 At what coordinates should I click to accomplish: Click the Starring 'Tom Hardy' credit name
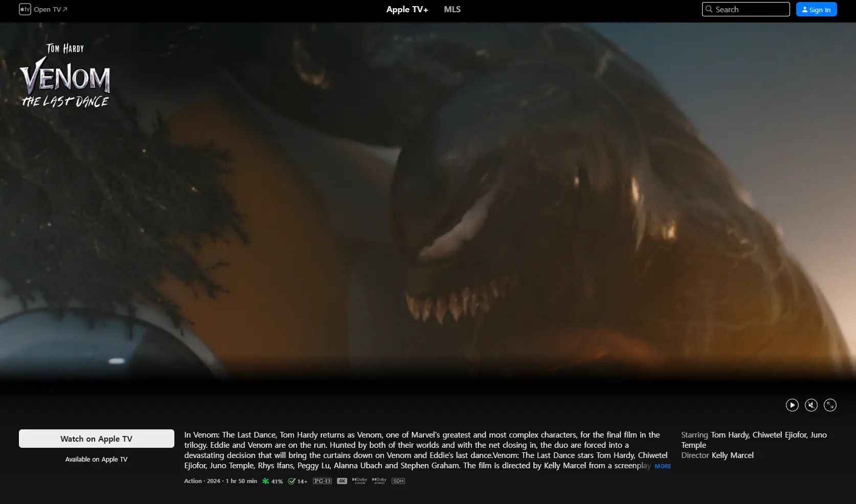click(730, 434)
